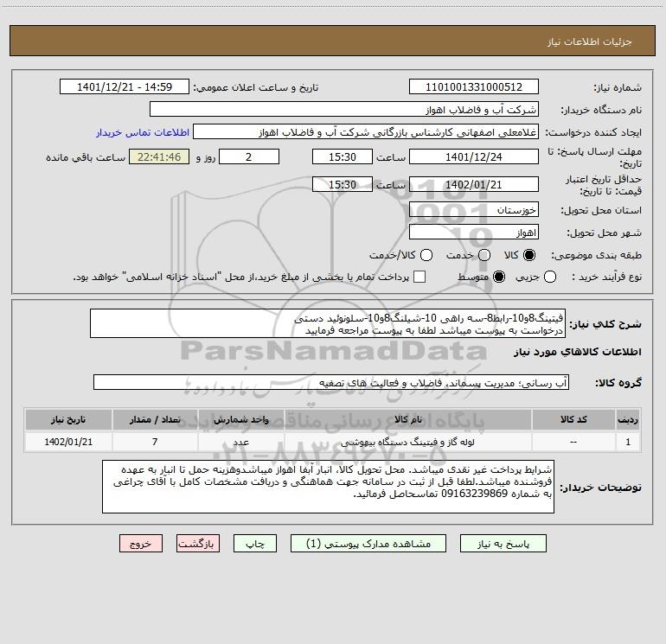Select the کالا/خدمت radio button
The width and height of the screenshot is (666, 644).
[426, 255]
